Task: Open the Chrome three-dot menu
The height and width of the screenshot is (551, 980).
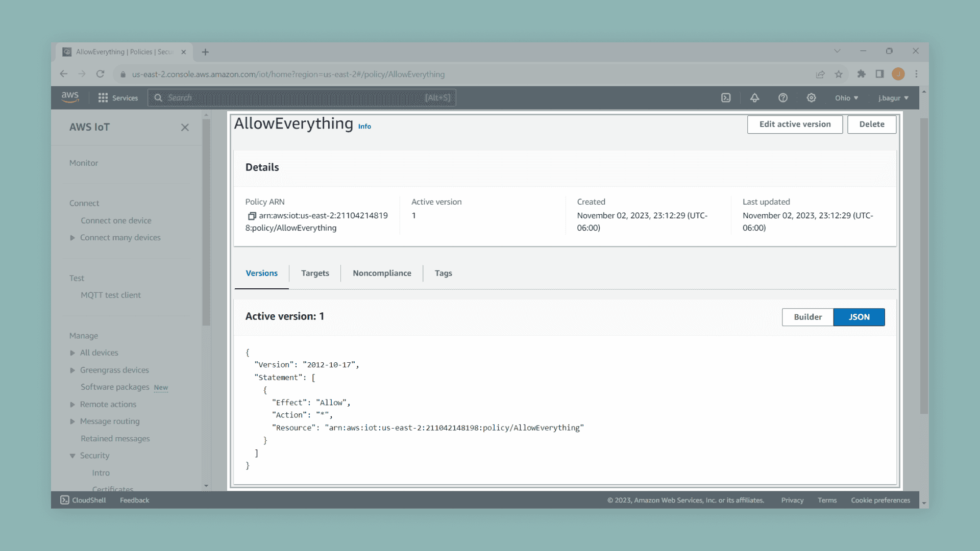Action: (x=916, y=74)
